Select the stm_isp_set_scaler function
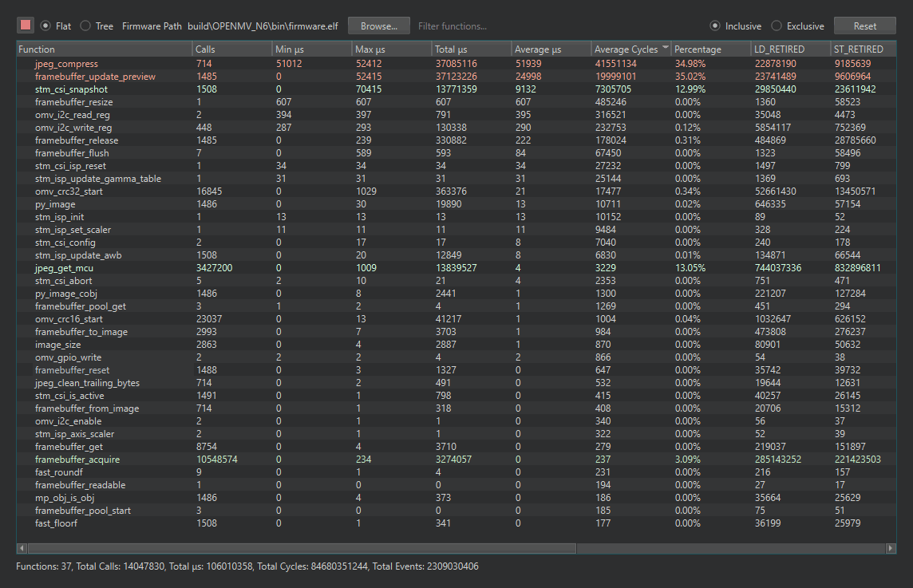 (457, 230)
